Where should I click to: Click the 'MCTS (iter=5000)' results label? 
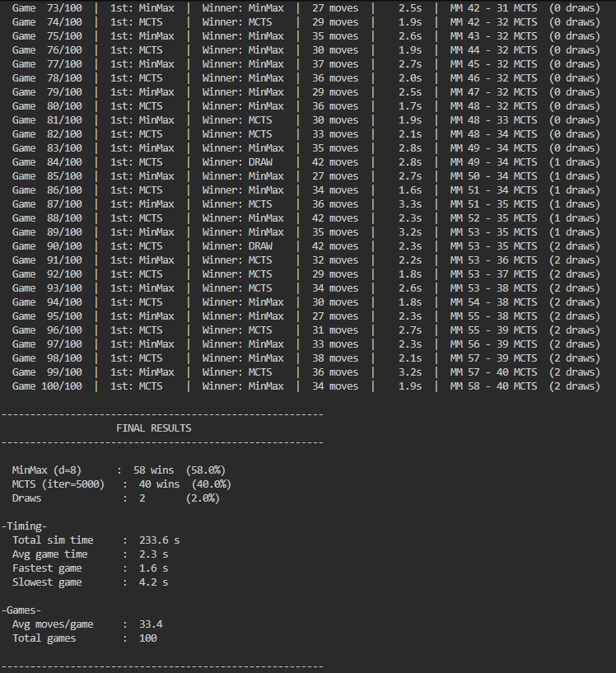pyautogui.click(x=58, y=484)
